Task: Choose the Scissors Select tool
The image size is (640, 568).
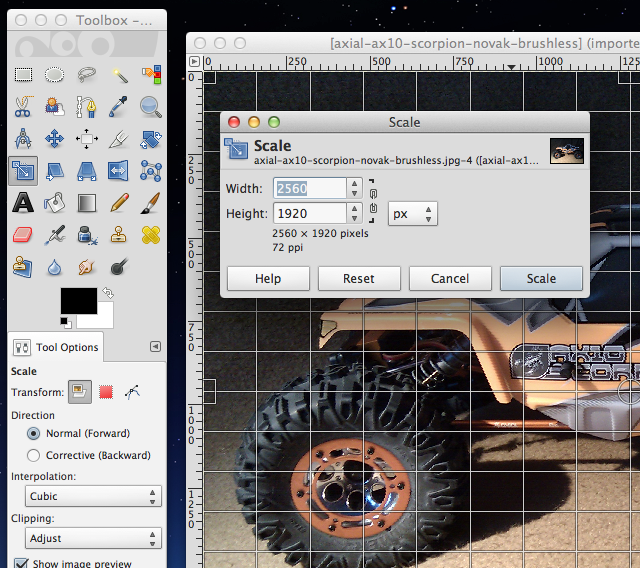Action: pos(23,106)
